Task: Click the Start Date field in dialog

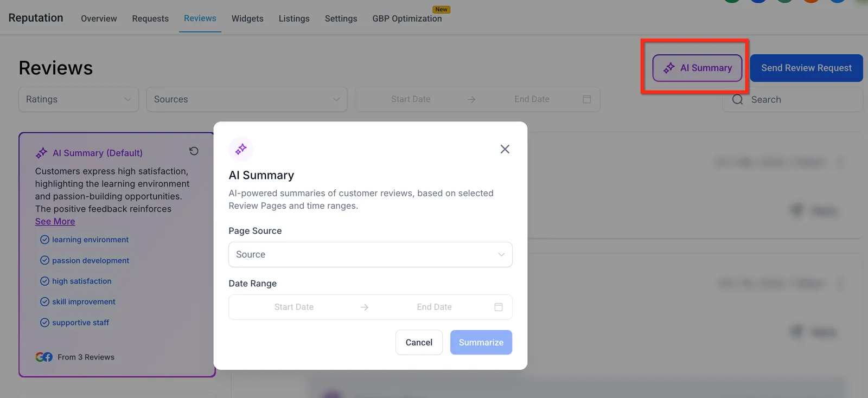Action: point(293,307)
